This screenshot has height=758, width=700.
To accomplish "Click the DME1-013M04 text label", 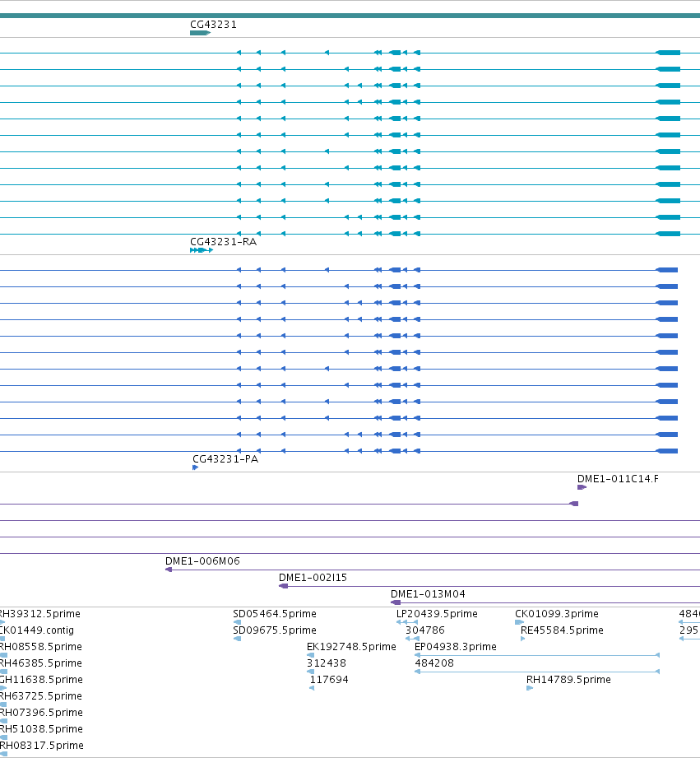I will pyautogui.click(x=428, y=593).
